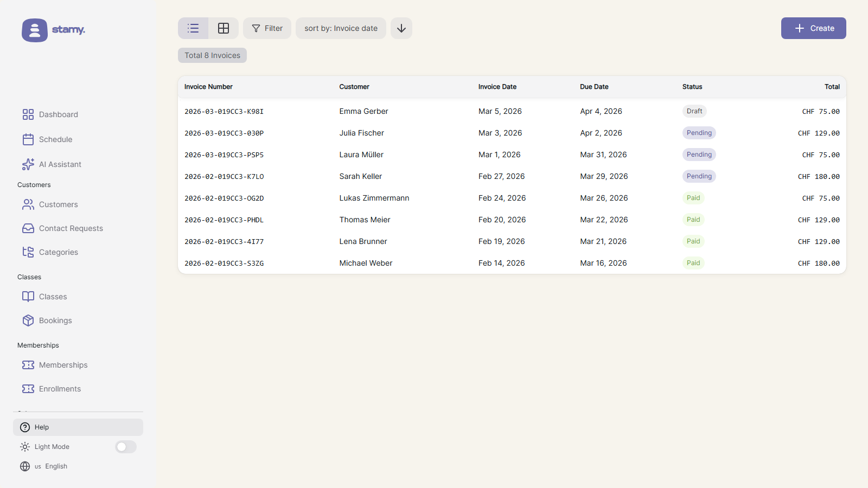Switch to list view layout
The height and width of the screenshot is (488, 868).
click(193, 28)
